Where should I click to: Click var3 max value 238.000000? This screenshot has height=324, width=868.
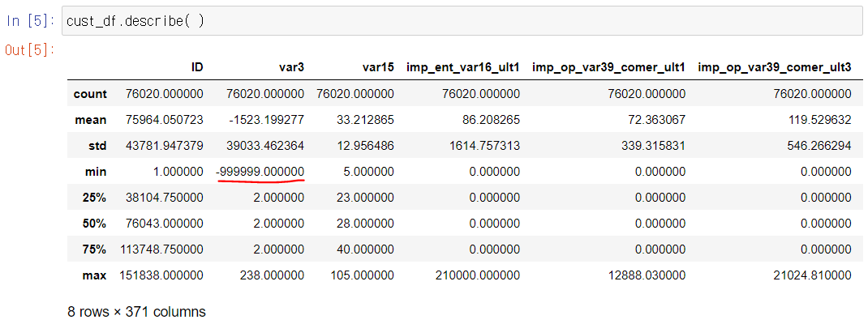click(x=273, y=276)
